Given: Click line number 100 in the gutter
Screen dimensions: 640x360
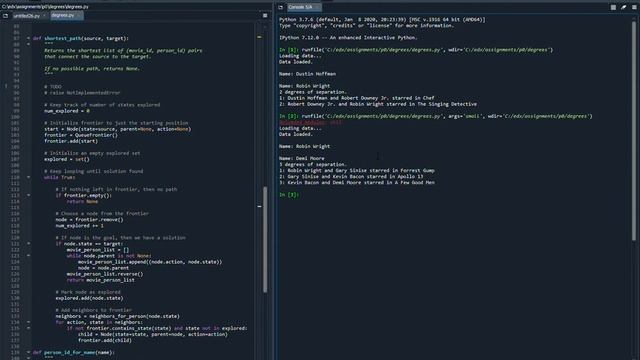Looking at the screenshot, I should point(15,117).
